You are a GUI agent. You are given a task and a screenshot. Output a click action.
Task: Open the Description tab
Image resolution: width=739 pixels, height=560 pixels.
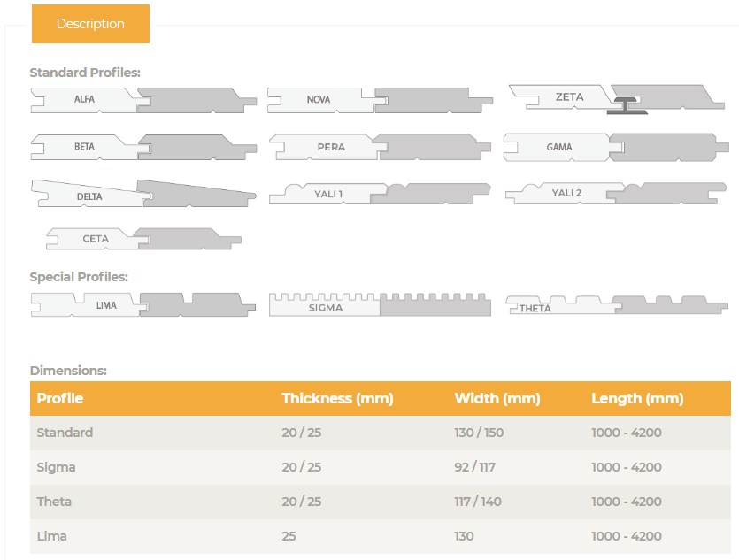[x=90, y=24]
